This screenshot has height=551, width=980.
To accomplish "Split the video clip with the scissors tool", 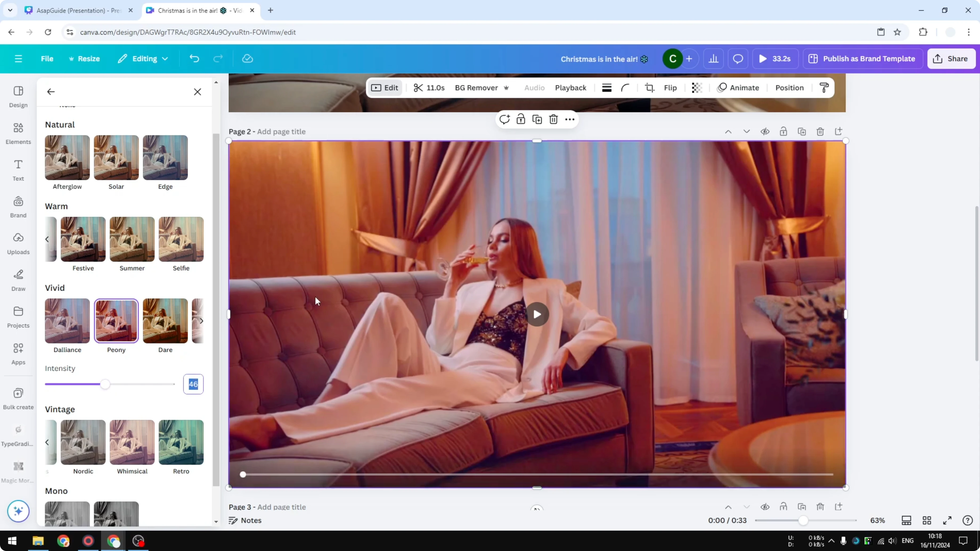I will pos(418,88).
